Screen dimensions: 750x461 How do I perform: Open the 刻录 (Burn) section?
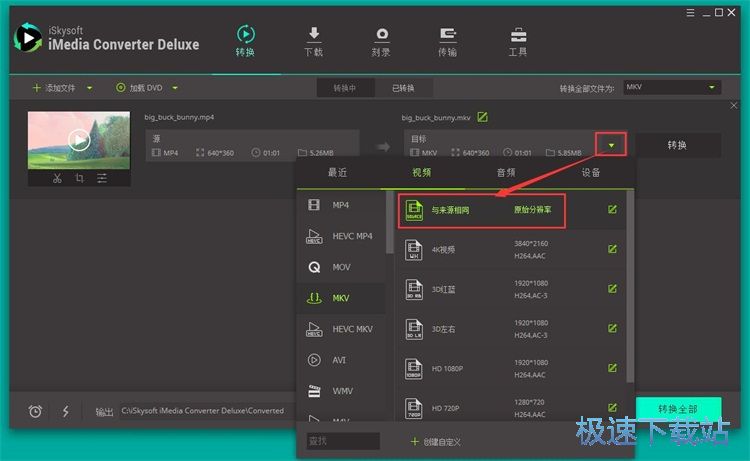(381, 41)
